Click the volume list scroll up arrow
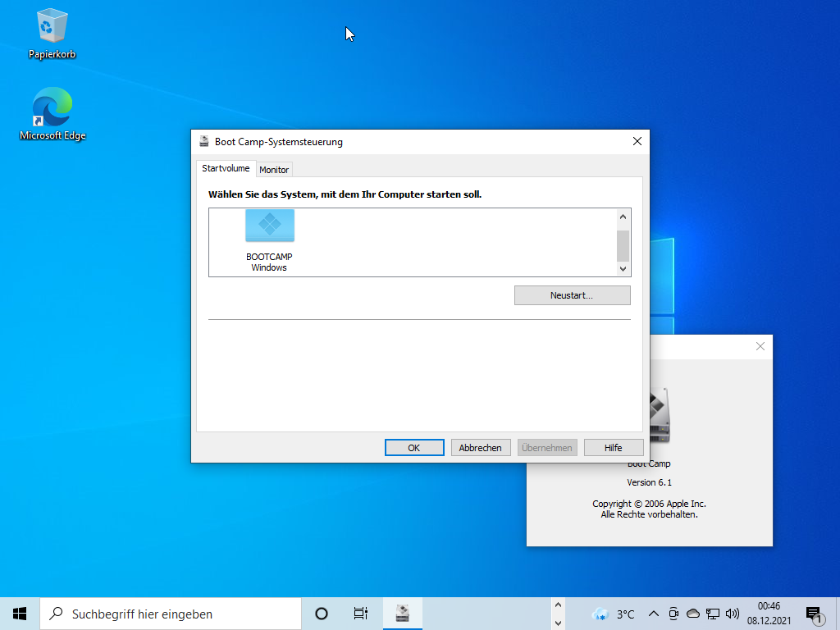This screenshot has height=630, width=840. coord(623,217)
